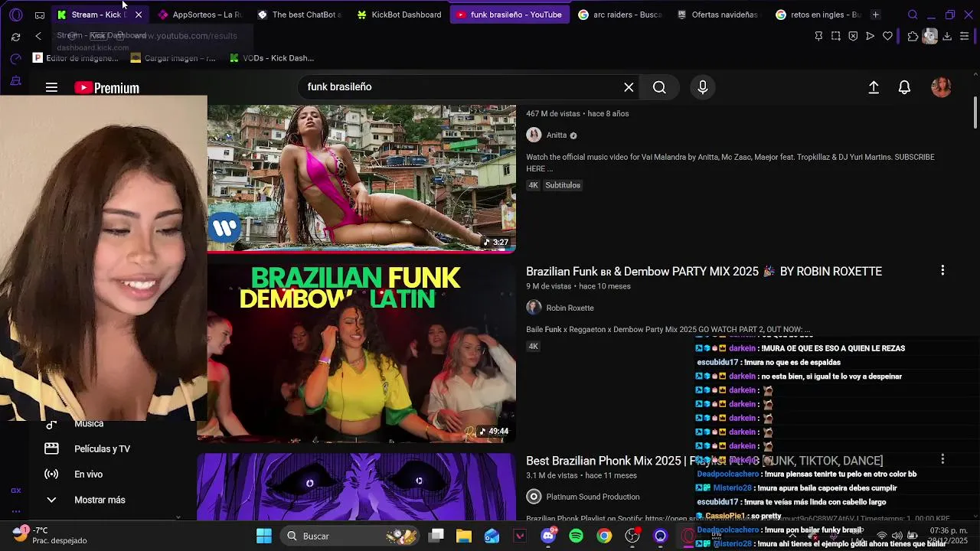Viewport: 980px width, 551px height.
Task: Open the Robin Roxette channel name link
Action: pyautogui.click(x=570, y=308)
